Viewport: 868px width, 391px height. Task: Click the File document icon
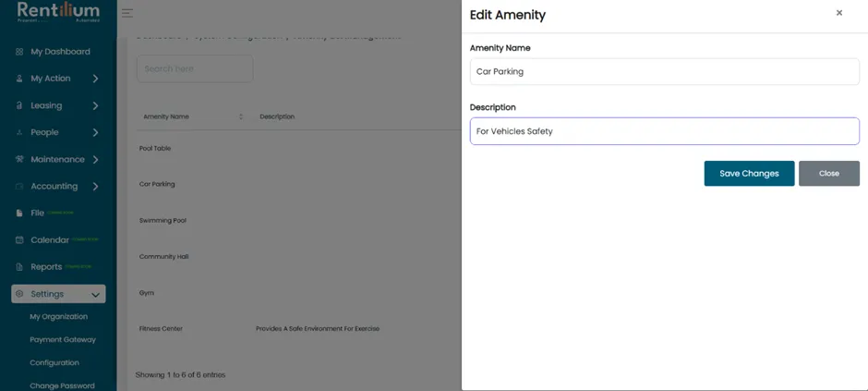pyautogui.click(x=19, y=214)
